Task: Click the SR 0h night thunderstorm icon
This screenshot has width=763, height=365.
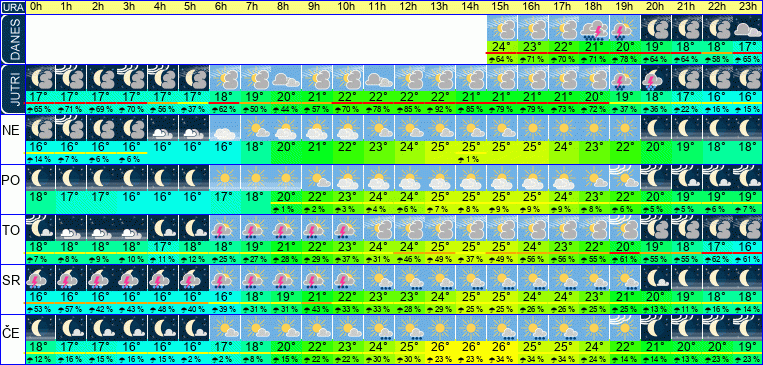Action: pos(40,278)
